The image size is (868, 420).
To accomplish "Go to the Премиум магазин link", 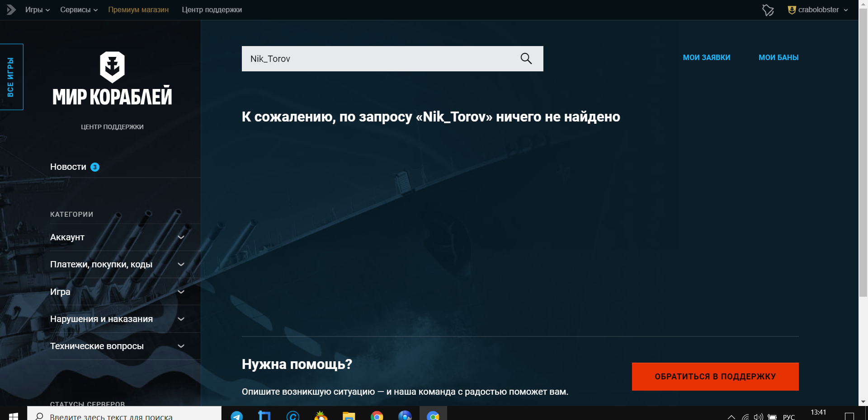I will click(x=138, y=10).
